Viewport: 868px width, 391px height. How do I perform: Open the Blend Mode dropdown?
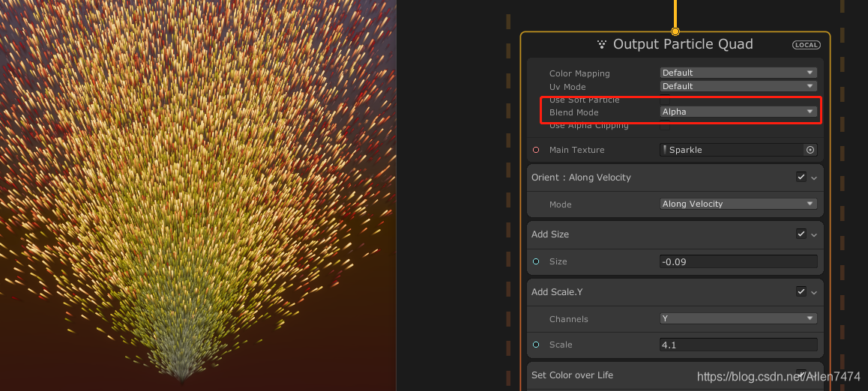pyautogui.click(x=738, y=112)
